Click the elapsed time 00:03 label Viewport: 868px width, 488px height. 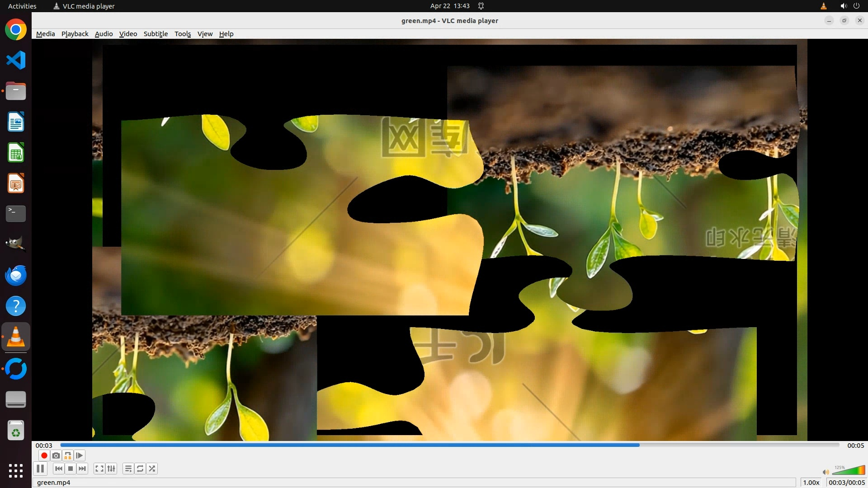point(44,446)
